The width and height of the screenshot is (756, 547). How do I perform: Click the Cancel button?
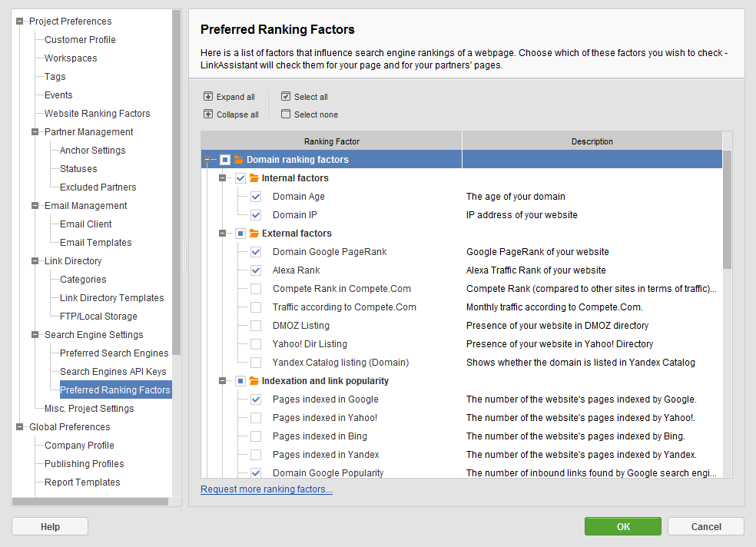tap(706, 526)
